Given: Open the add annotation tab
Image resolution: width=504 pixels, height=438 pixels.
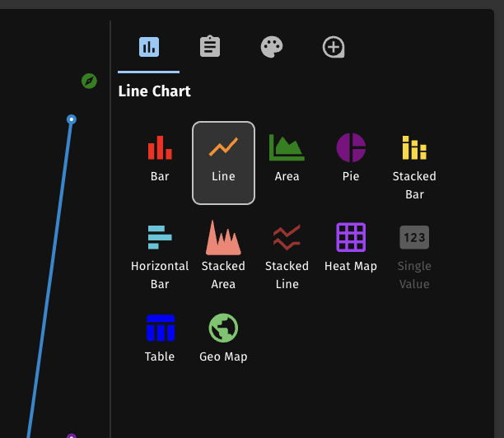Looking at the screenshot, I should coord(333,47).
